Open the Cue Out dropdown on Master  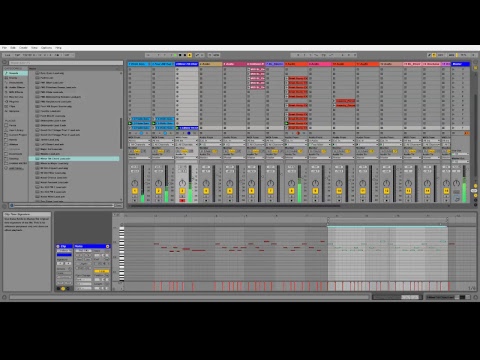coord(460,154)
